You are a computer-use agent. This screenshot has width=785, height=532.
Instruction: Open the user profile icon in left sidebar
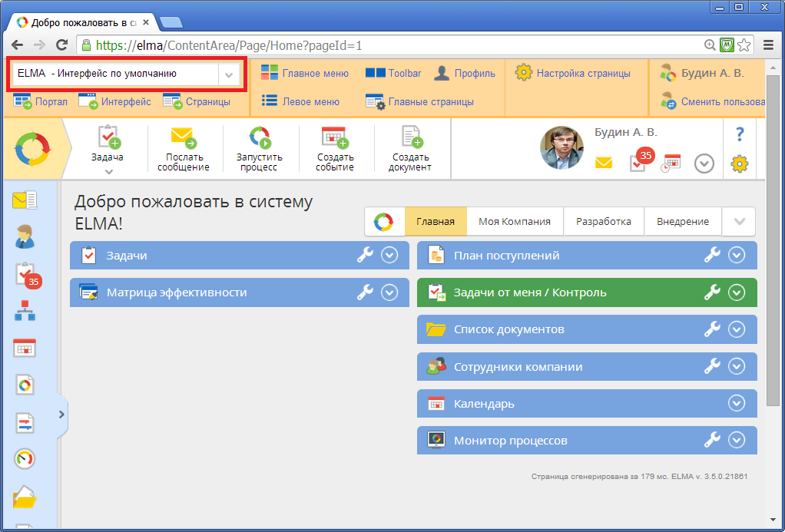click(25, 236)
